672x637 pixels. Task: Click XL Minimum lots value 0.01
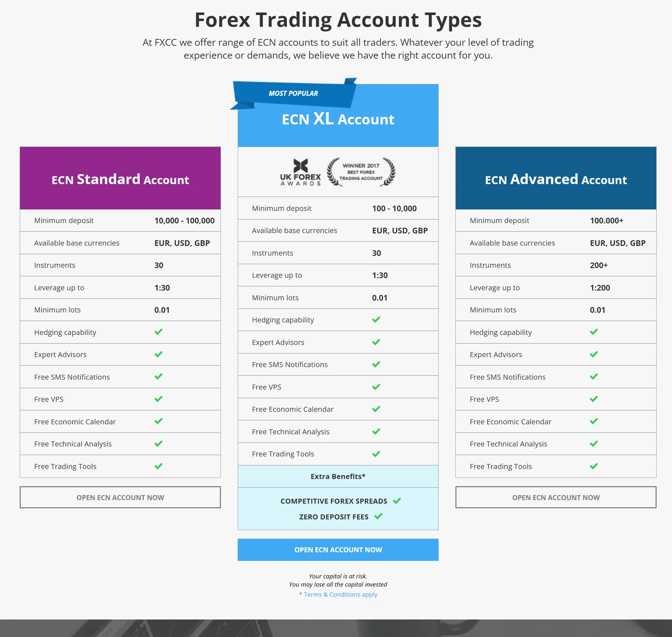380,298
